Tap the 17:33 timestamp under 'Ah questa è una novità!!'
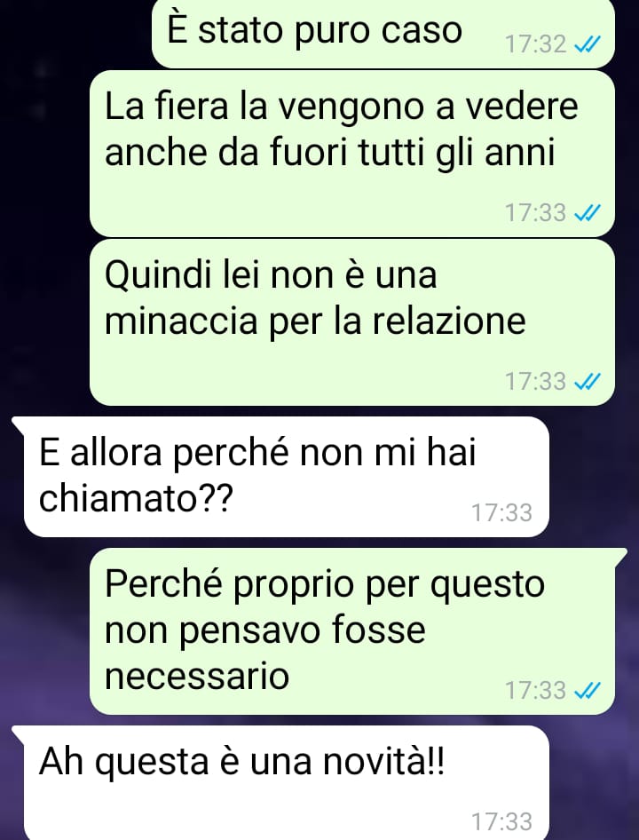Screen dimensions: 639x840 pyautogui.click(x=501, y=821)
